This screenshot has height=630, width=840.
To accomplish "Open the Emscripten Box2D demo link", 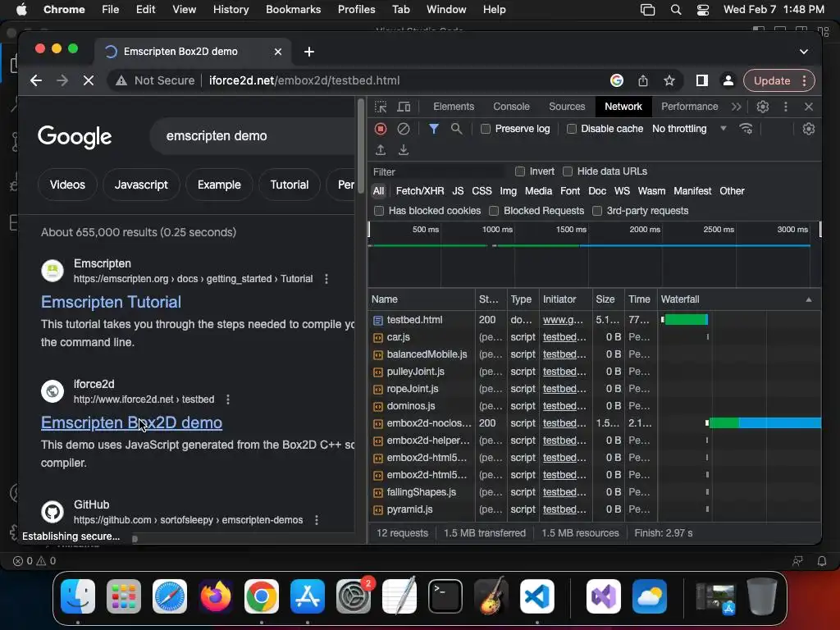I will [x=131, y=422].
